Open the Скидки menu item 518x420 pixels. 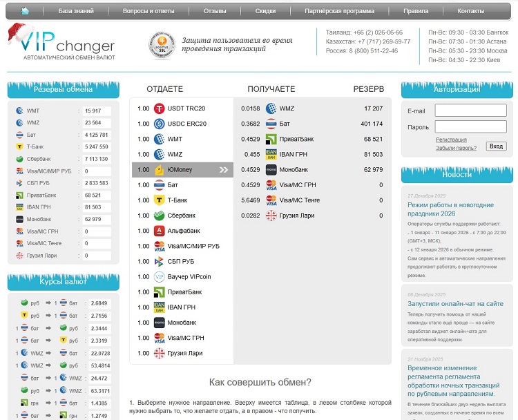[265, 11]
